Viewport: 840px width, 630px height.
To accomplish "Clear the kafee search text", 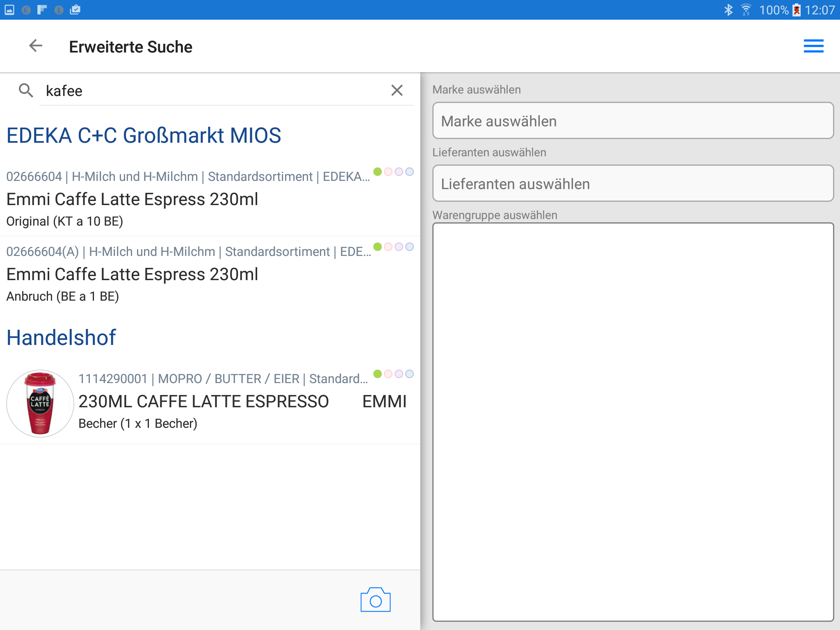I will pyautogui.click(x=397, y=90).
